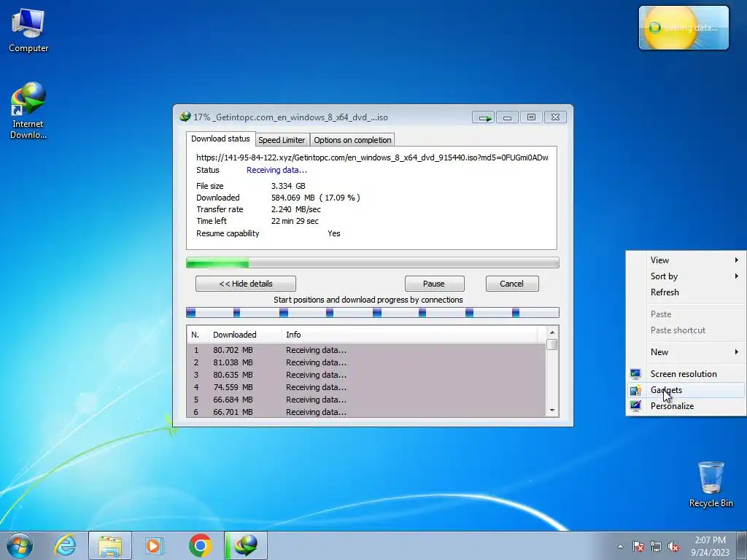Click the Screen resolution monitor icon
747x560 pixels.
pos(635,374)
